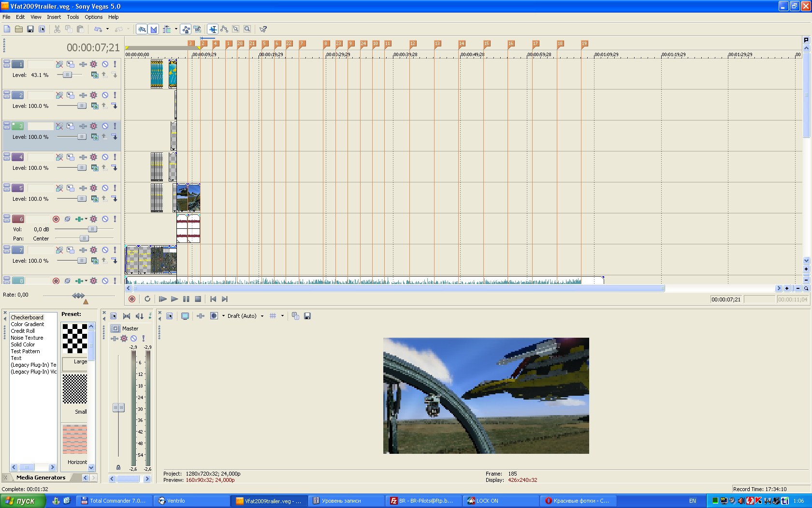Screen dimensions: 812x508
Task: Click the Play From Start transport button
Action: 162,299
